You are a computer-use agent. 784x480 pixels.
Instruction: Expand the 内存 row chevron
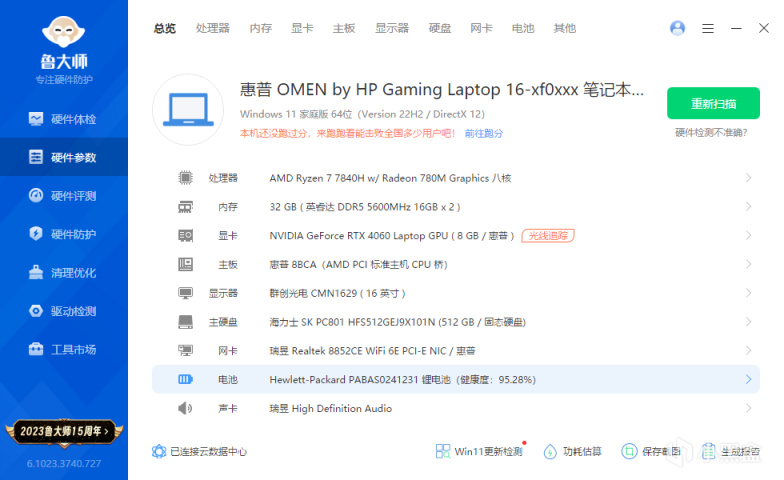tap(748, 206)
